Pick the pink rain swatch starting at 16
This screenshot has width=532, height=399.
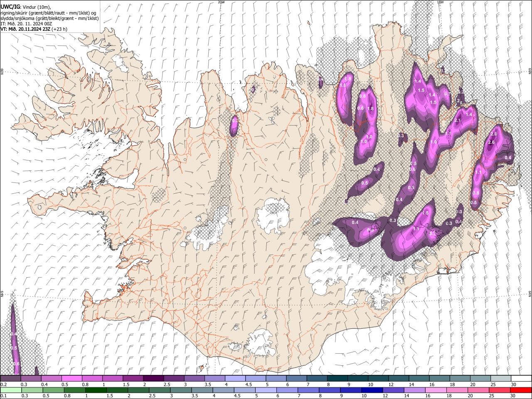pos(436,390)
